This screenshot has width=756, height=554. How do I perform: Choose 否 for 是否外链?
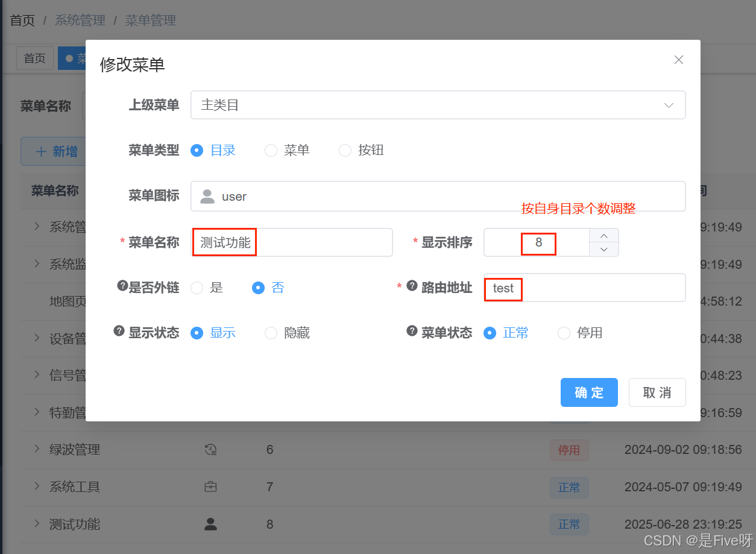pyautogui.click(x=268, y=288)
